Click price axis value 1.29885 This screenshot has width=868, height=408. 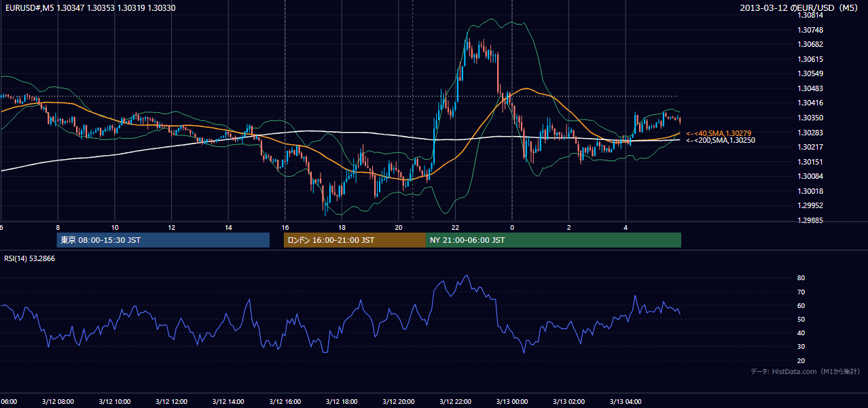(810, 220)
